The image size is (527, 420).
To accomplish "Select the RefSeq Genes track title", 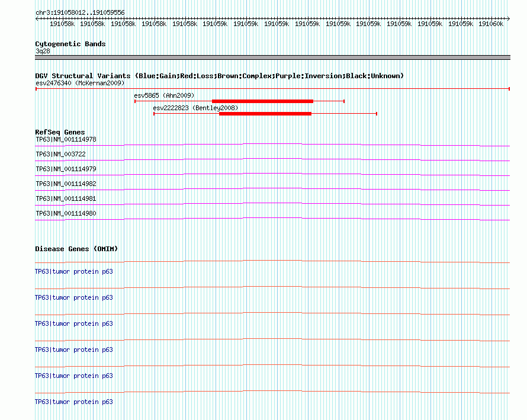I will pos(60,132).
